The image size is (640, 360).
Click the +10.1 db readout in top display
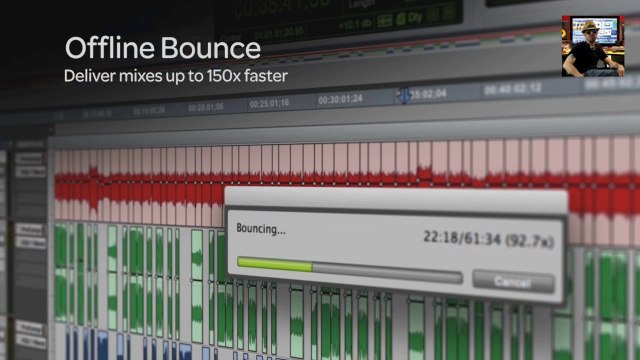coord(355,24)
